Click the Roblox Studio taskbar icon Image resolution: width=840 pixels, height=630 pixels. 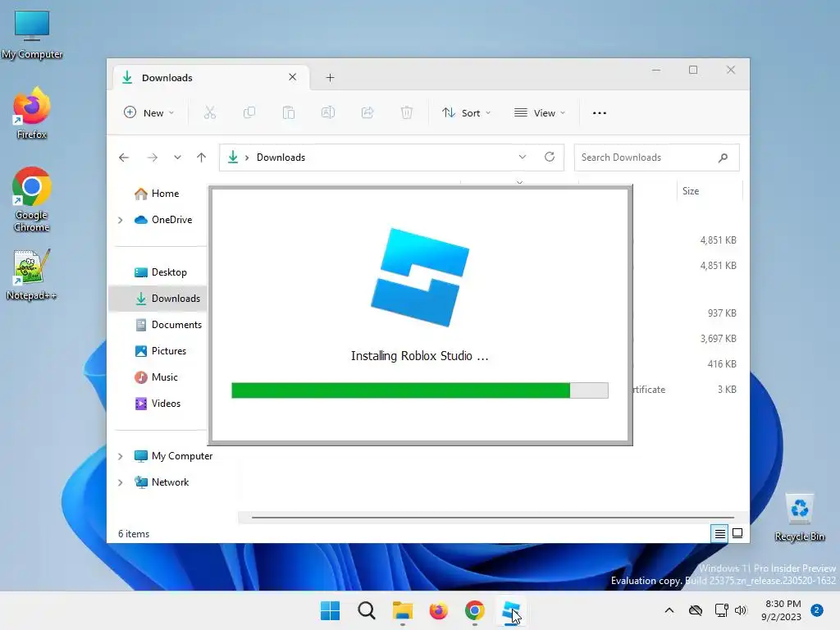pos(510,610)
